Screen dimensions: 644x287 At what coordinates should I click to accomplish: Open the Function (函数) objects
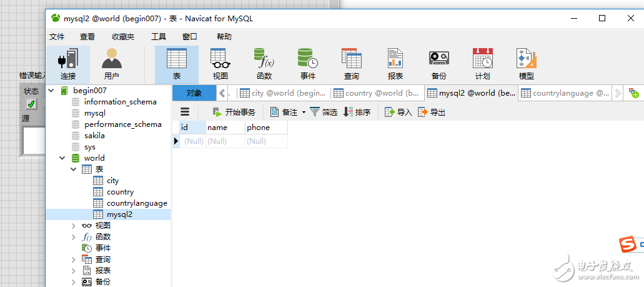[264, 64]
